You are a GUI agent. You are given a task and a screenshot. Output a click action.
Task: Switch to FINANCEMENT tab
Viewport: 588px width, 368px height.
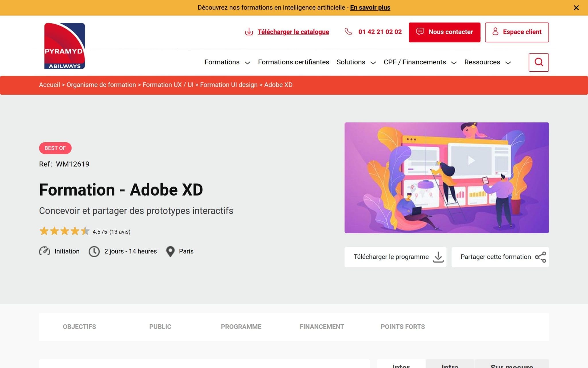(322, 327)
